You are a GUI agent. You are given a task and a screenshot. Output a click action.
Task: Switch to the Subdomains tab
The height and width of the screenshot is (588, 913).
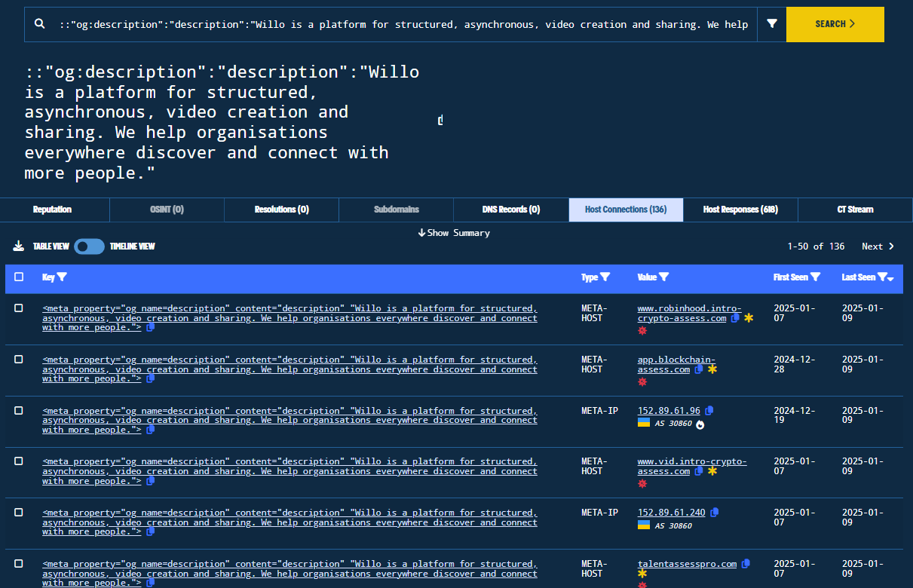(396, 210)
